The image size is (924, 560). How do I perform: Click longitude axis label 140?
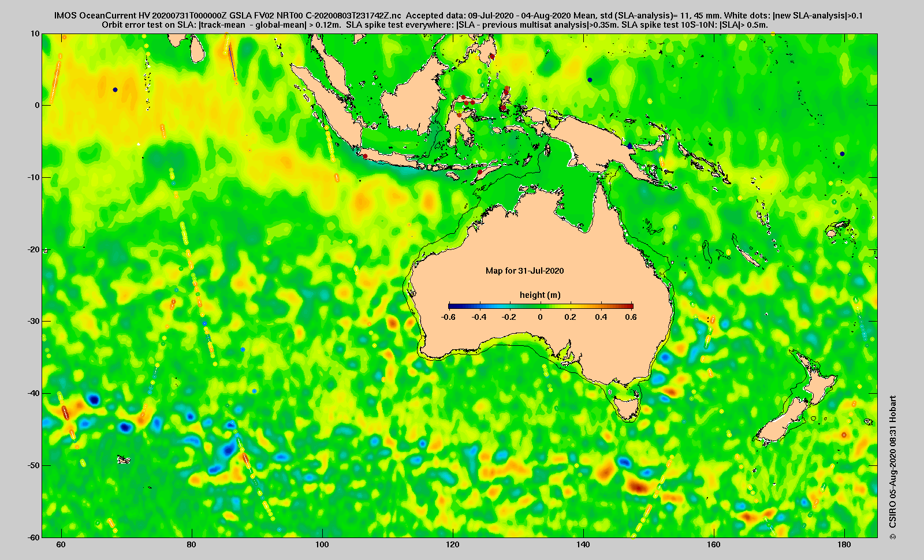583,544
